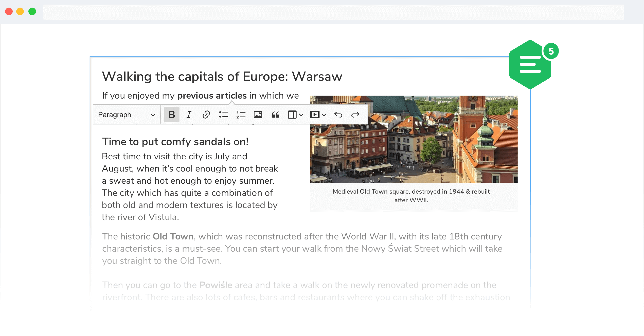This screenshot has height=336, width=644.
Task: Create a numbered list
Action: (241, 115)
